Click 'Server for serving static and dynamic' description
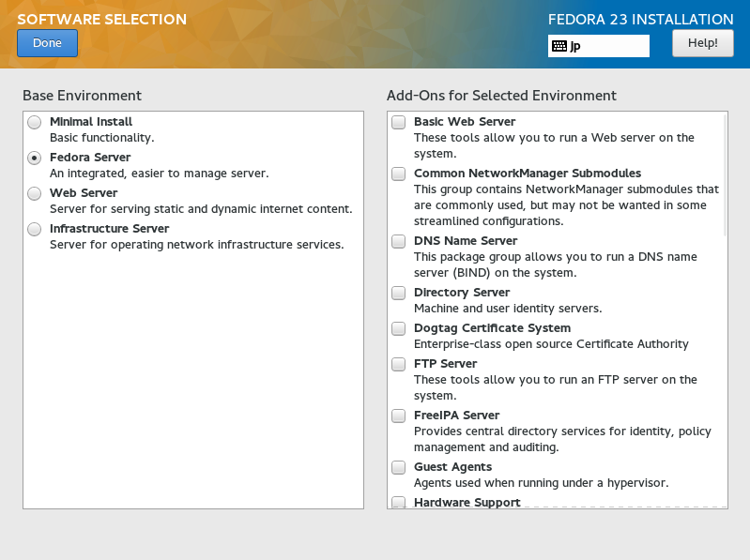This screenshot has width=750, height=560. (x=201, y=209)
